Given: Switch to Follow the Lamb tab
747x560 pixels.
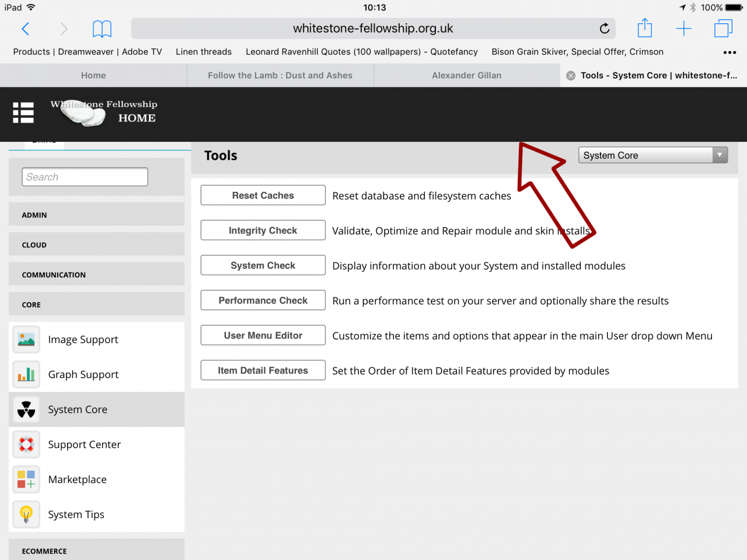Looking at the screenshot, I should 280,75.
